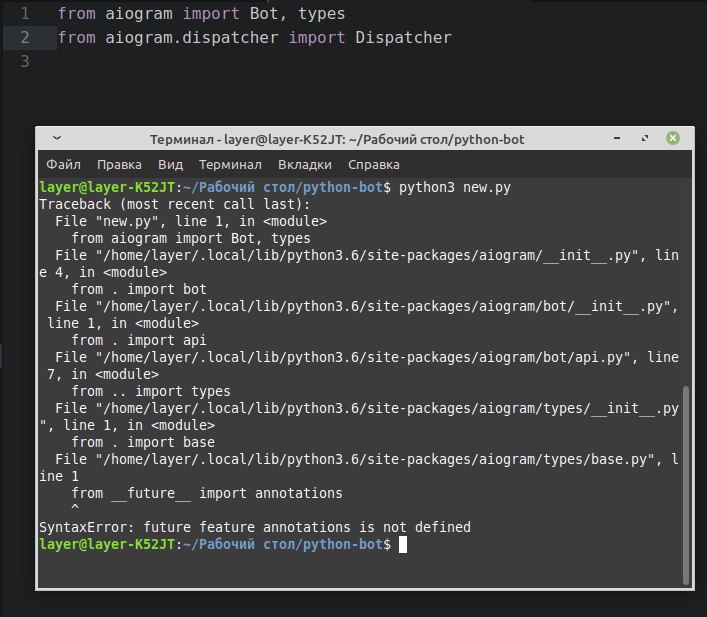Click the SyntaxError message line
Image resolution: width=707 pixels, height=617 pixels.
click(x=255, y=527)
